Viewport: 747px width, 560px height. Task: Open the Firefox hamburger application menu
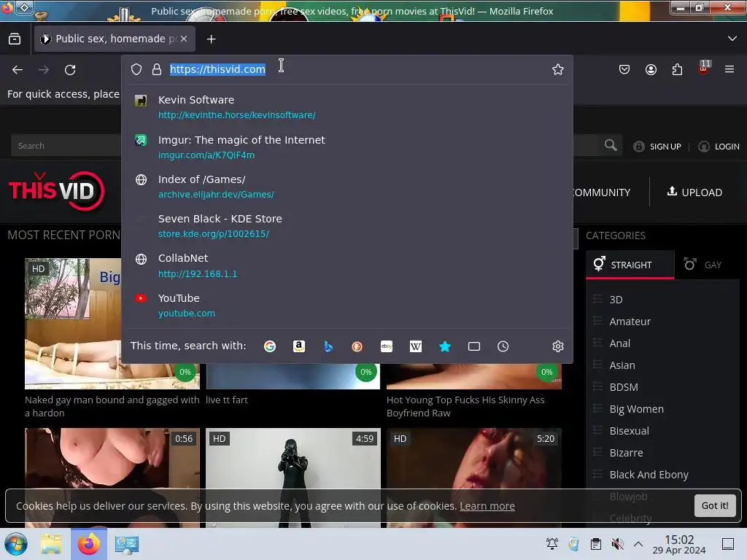tap(729, 69)
